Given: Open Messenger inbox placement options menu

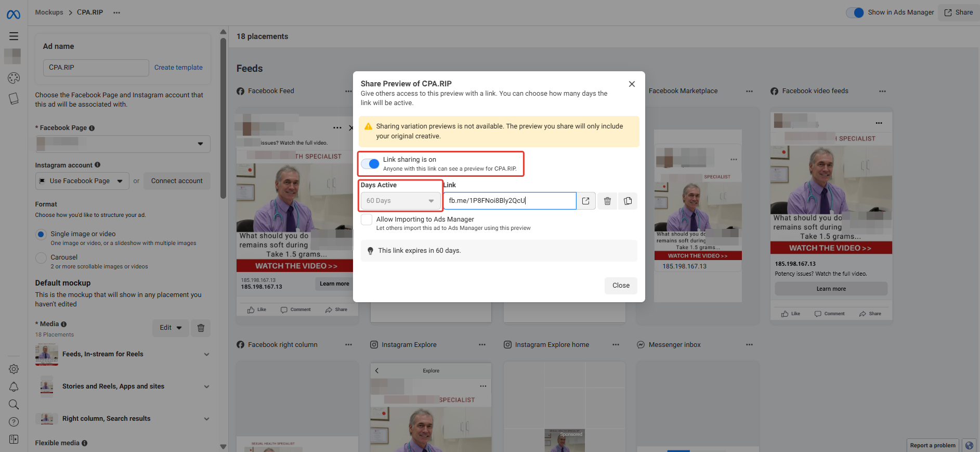Looking at the screenshot, I should 749,345.
